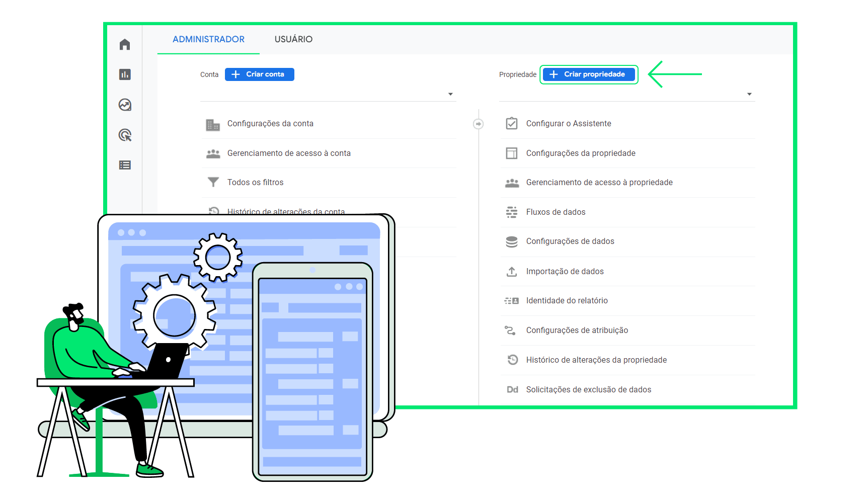The width and height of the screenshot is (868, 499).
Task: Open the Reports bar chart icon
Action: 125,74
